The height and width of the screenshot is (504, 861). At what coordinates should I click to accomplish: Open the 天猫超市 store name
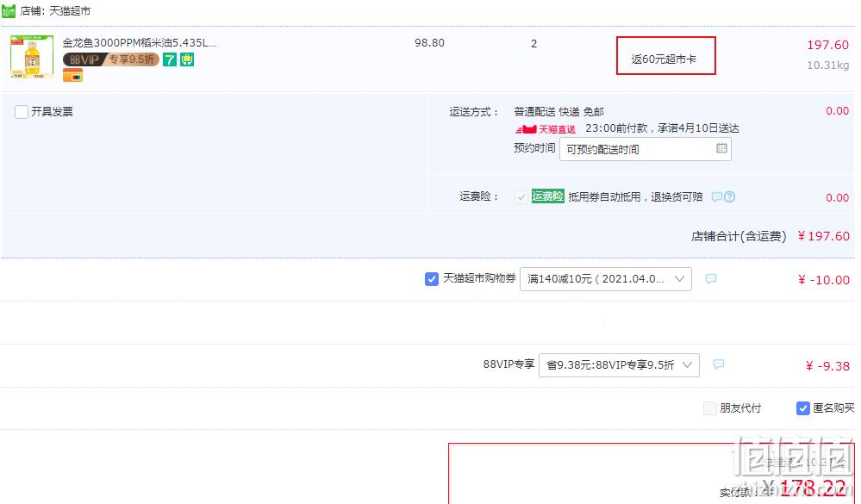pos(70,11)
